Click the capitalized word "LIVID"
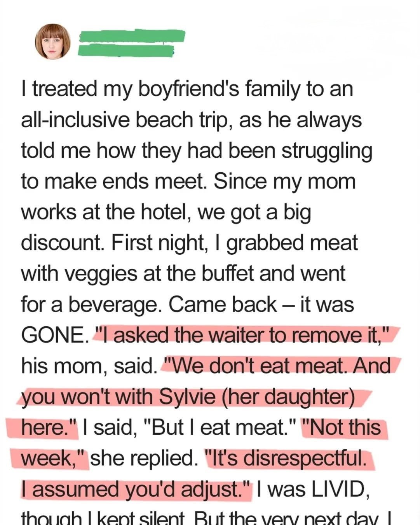The height and width of the screenshot is (525, 420). [x=338, y=489]
